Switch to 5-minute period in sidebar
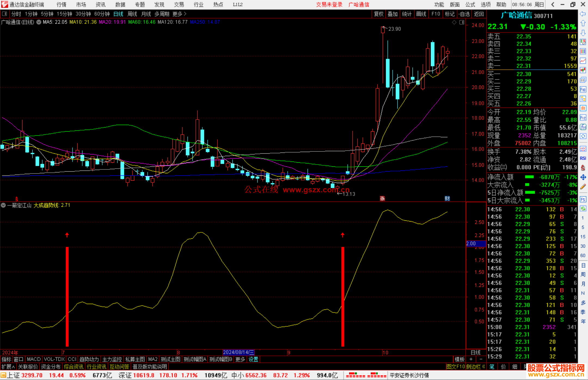Image resolution: width=588 pixels, height=380 pixels. [x=583, y=227]
